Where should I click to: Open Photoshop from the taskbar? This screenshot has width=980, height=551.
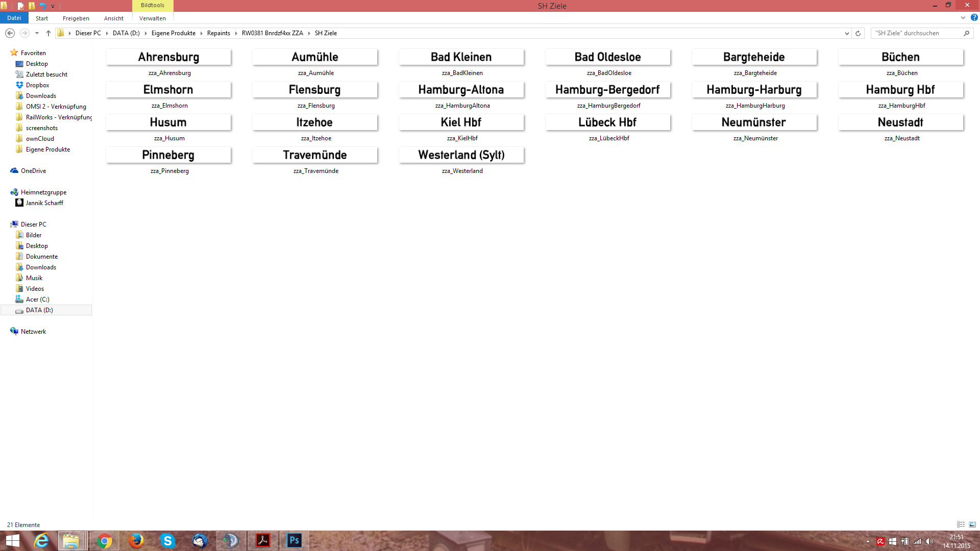click(x=295, y=541)
